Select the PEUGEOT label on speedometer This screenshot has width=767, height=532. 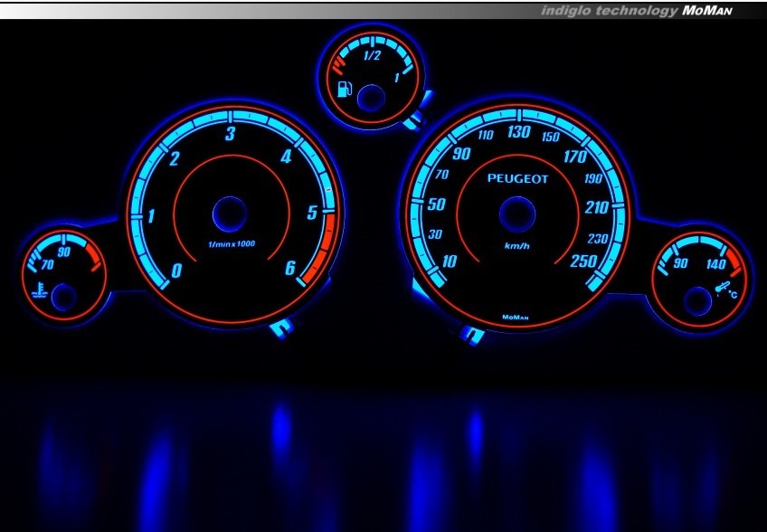(518, 178)
